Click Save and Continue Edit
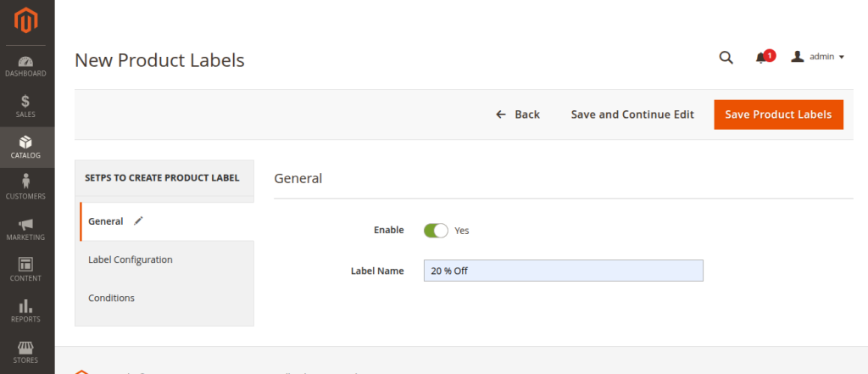This screenshot has height=374, width=868. tap(632, 114)
